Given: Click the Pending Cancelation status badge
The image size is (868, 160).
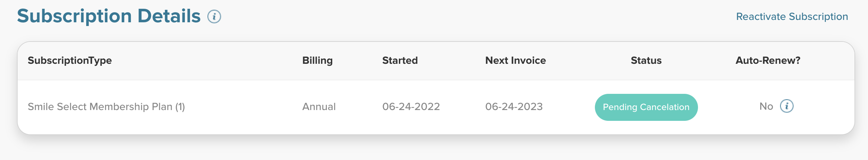Looking at the screenshot, I should coord(646,107).
